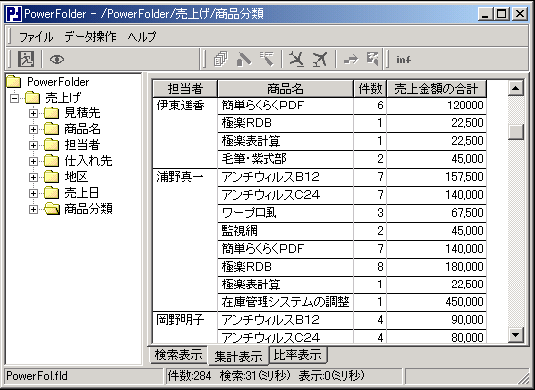Viewport: 535px width, 390px height.
Task: Click the ワープロ風 product cell
Action: pyautogui.click(x=285, y=213)
